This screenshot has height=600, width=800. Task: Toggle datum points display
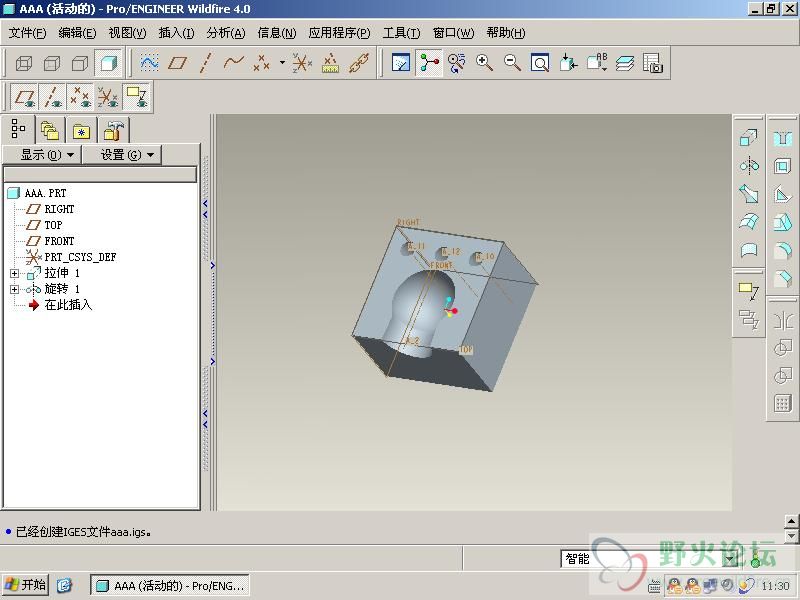(x=80, y=96)
